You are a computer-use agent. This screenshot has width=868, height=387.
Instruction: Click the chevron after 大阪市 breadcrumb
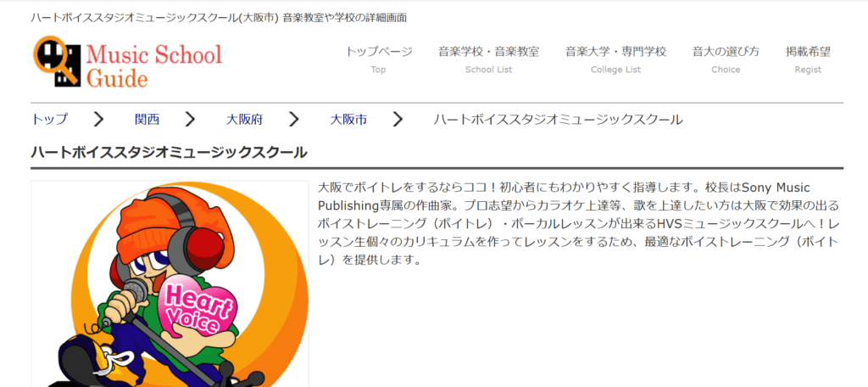398,119
